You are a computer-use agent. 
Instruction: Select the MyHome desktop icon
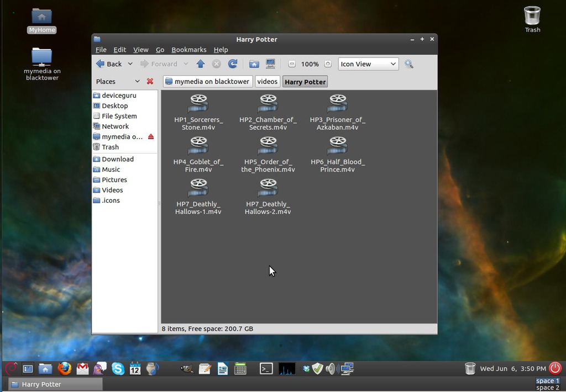tap(42, 20)
